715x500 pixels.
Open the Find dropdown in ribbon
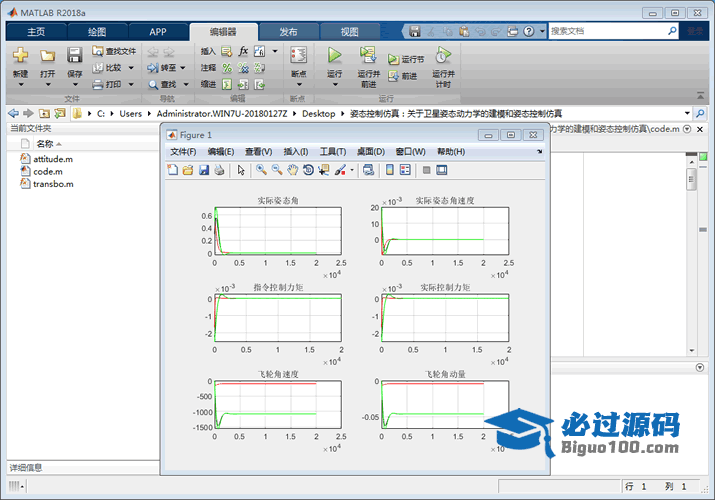(x=186, y=84)
